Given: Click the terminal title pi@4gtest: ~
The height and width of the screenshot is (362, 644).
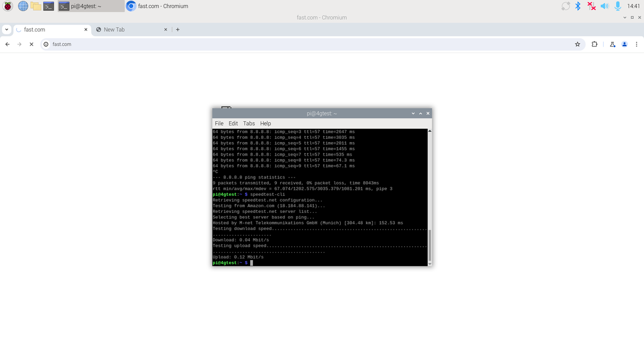Looking at the screenshot, I should point(322,113).
